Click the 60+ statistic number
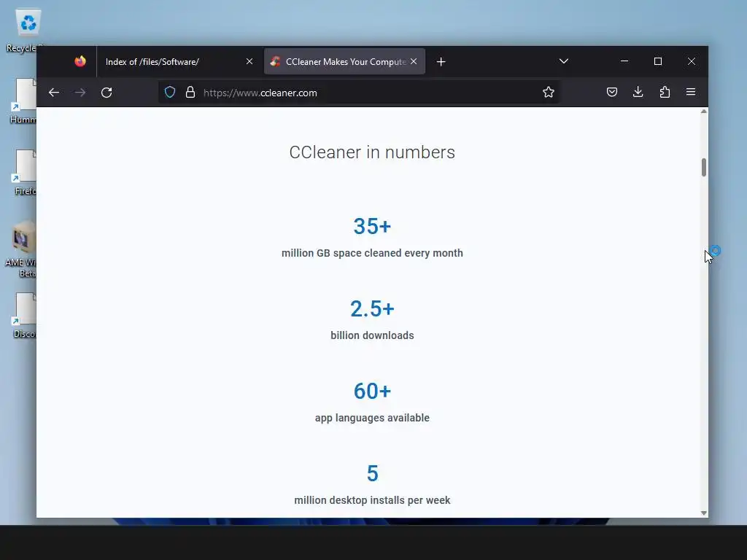 [x=372, y=391]
